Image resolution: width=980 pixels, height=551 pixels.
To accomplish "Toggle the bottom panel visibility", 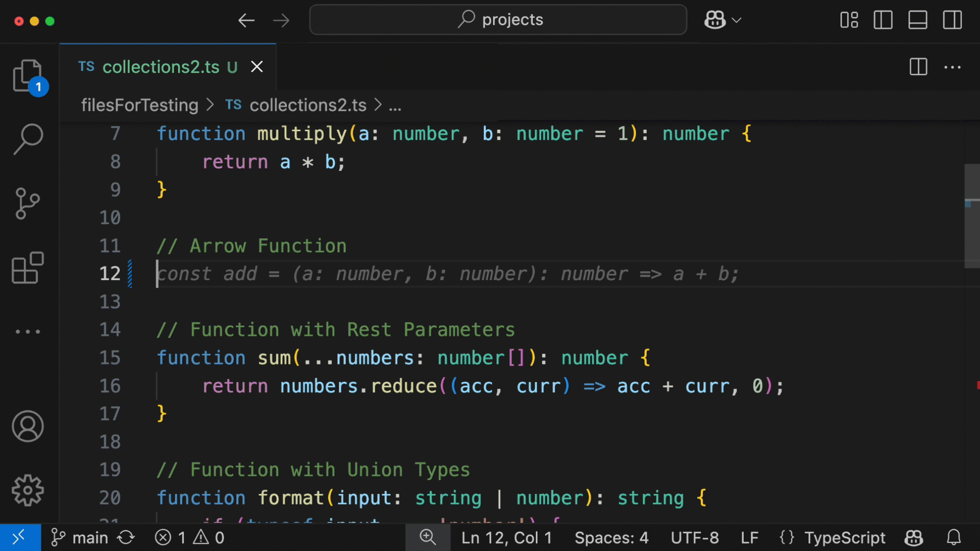I will (918, 20).
